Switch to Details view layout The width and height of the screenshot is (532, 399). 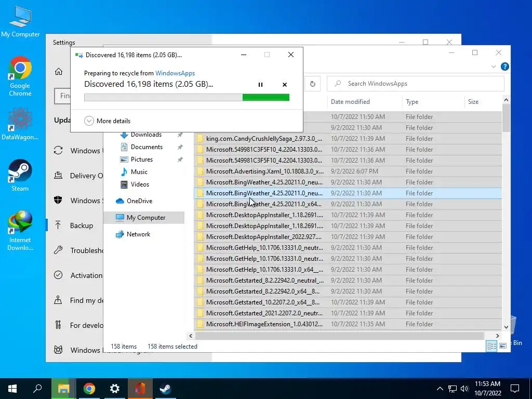click(x=491, y=346)
